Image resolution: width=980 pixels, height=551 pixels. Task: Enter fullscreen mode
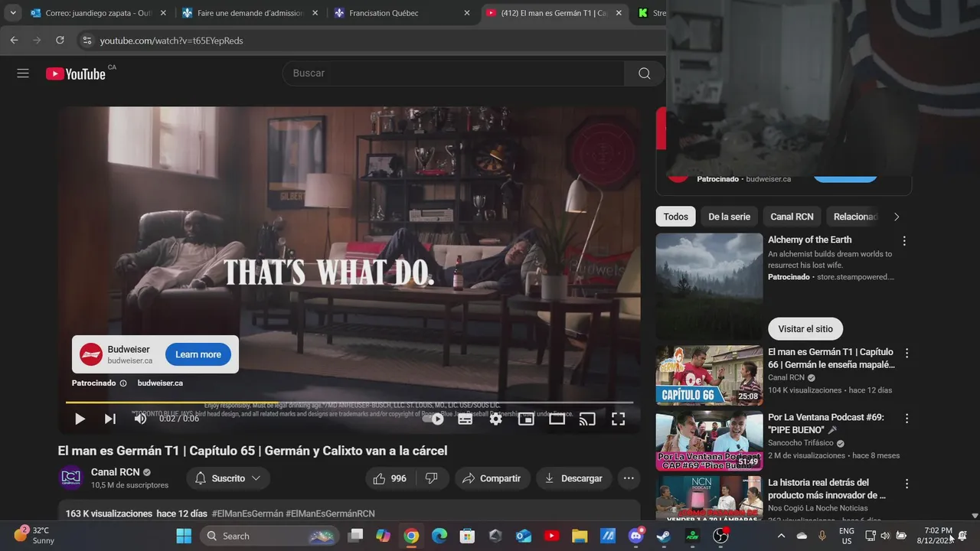(x=618, y=419)
